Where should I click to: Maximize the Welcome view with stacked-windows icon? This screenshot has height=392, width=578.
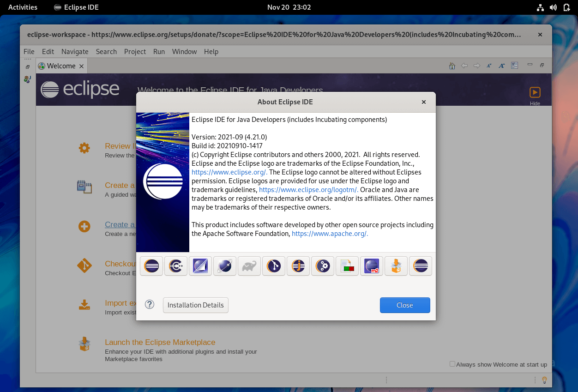(x=542, y=65)
